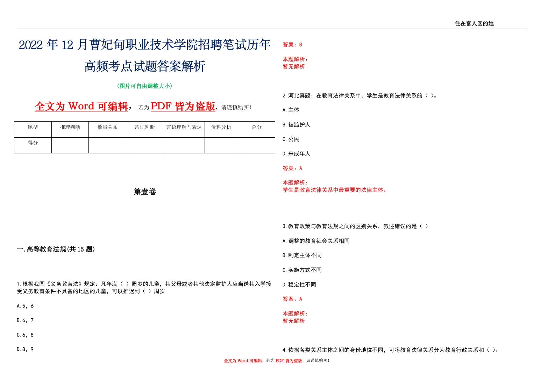This screenshot has height=392, width=555.
Task: Click the red text 全文为 Word 可编辑
Action: click(81, 106)
